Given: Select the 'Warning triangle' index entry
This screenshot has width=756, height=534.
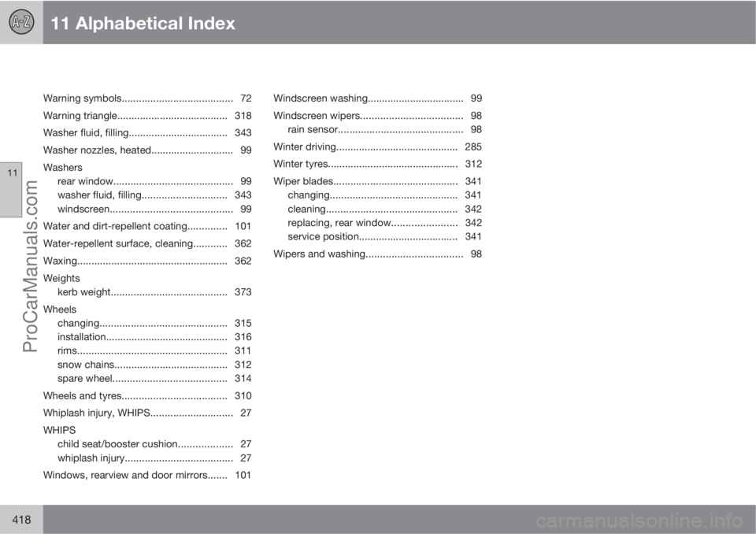Looking at the screenshot, I should tap(147, 116).
